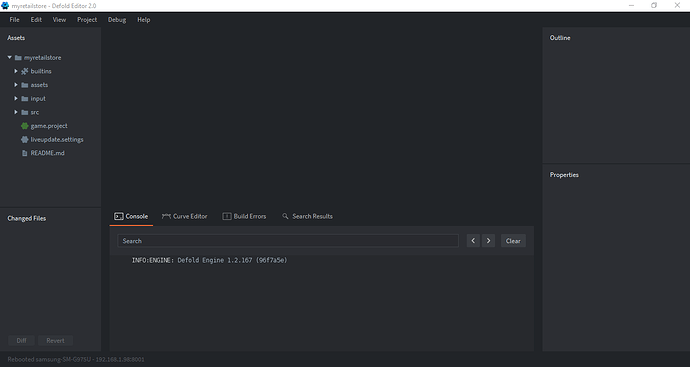Click the src folder icon
The width and height of the screenshot is (690, 367).
click(25, 112)
